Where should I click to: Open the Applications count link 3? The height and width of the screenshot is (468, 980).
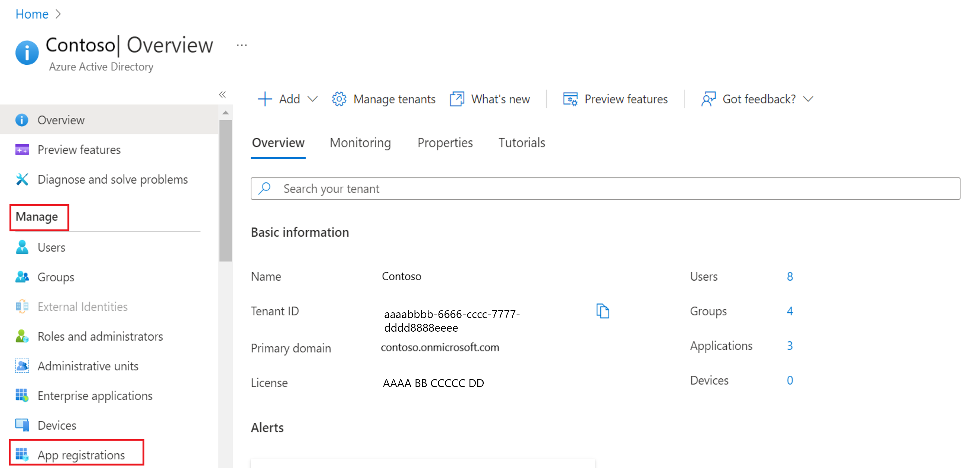[x=790, y=346]
